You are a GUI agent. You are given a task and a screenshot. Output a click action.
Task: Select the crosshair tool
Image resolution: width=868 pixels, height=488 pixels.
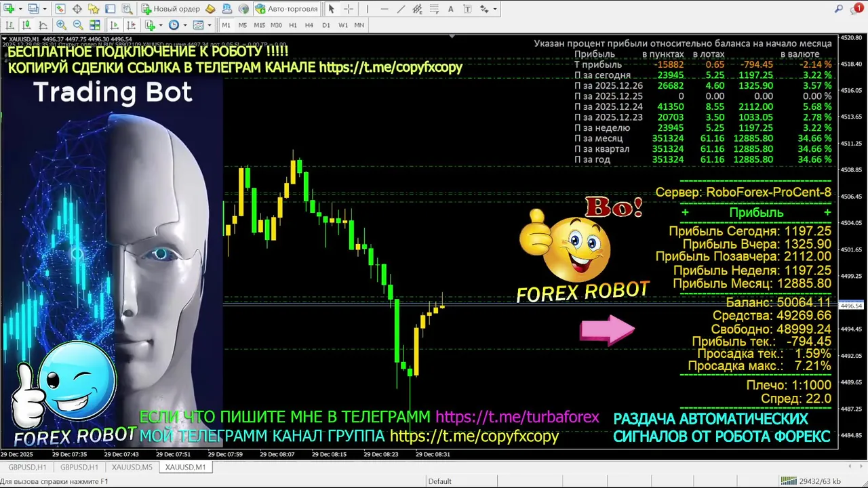click(x=349, y=9)
